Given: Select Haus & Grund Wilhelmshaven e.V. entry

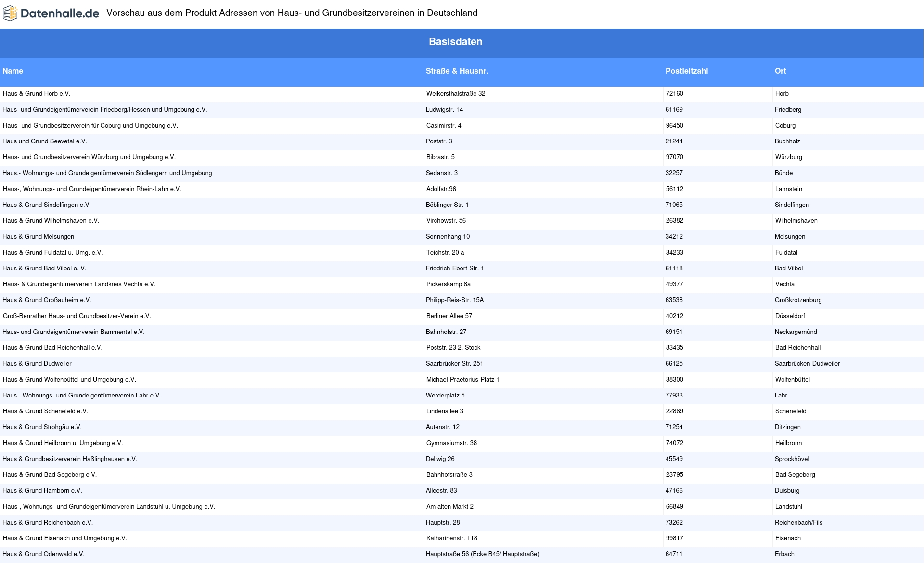Looking at the screenshot, I should [51, 221].
